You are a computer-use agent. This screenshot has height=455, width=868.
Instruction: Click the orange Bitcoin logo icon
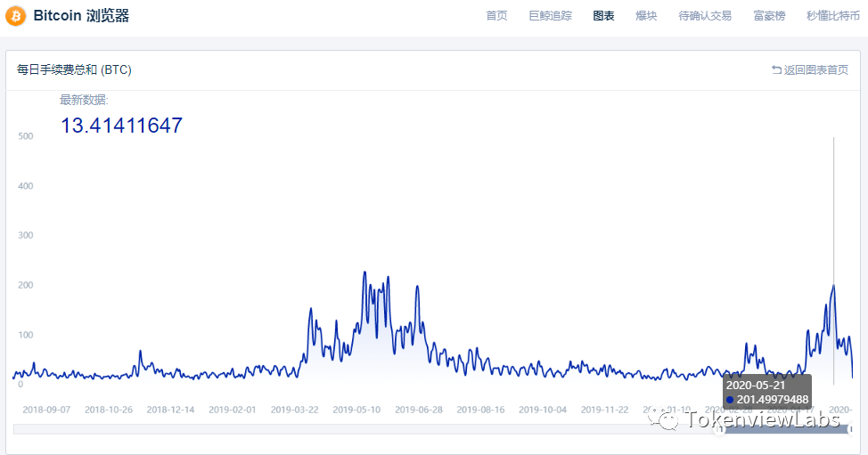click(15, 16)
